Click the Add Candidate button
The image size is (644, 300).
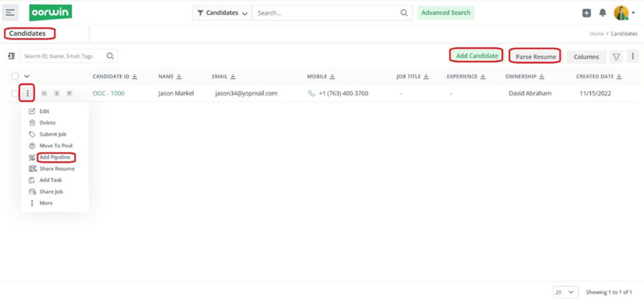(x=477, y=55)
